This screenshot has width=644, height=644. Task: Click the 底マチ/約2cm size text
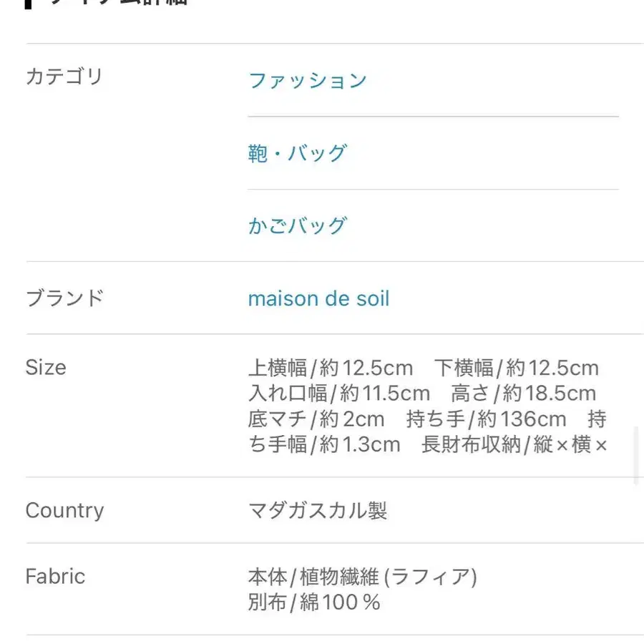(316, 419)
